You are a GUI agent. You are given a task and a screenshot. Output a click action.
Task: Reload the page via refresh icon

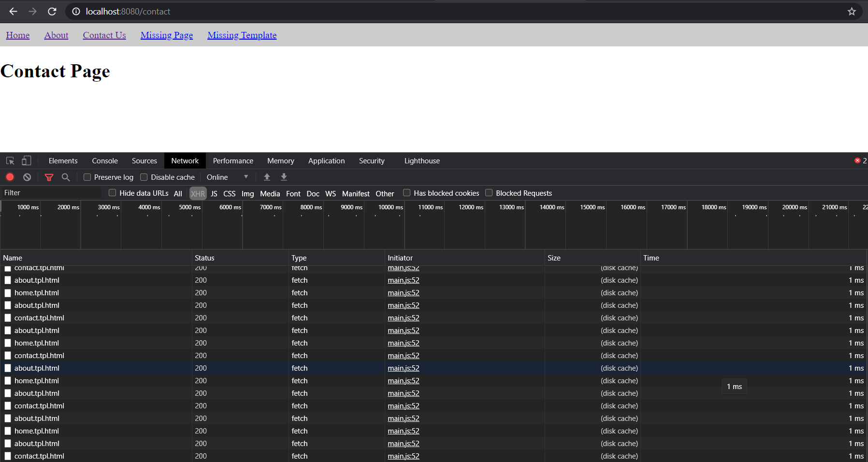(52, 11)
